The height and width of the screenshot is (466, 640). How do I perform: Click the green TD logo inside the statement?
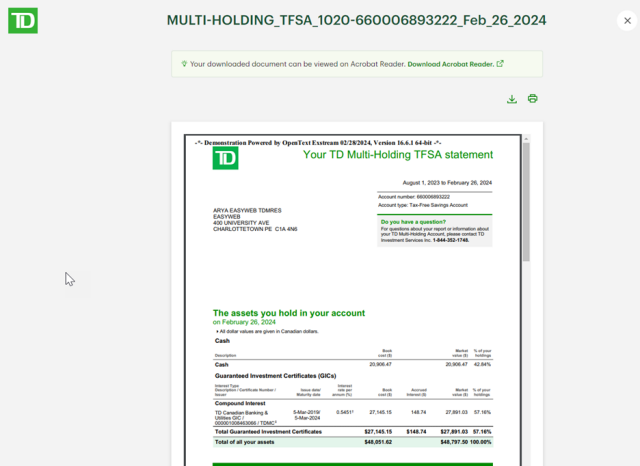point(225,158)
